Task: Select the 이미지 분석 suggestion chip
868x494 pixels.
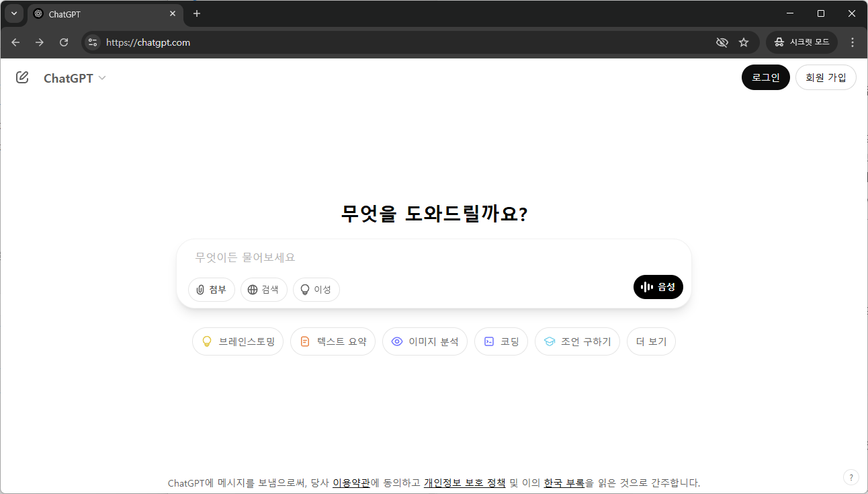Action: tap(425, 341)
